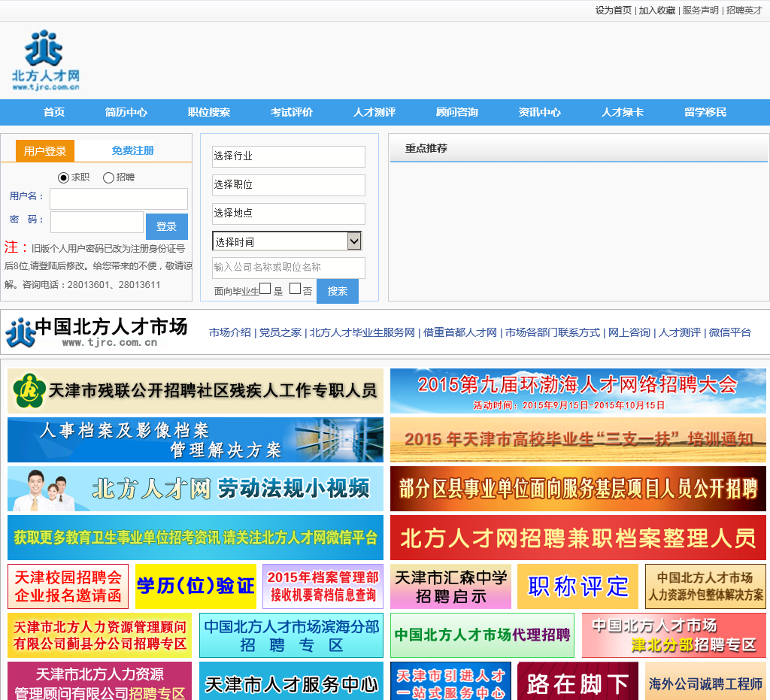Open the 2015年档案管理部 banner
Screen dimensions: 770x700
[323, 586]
